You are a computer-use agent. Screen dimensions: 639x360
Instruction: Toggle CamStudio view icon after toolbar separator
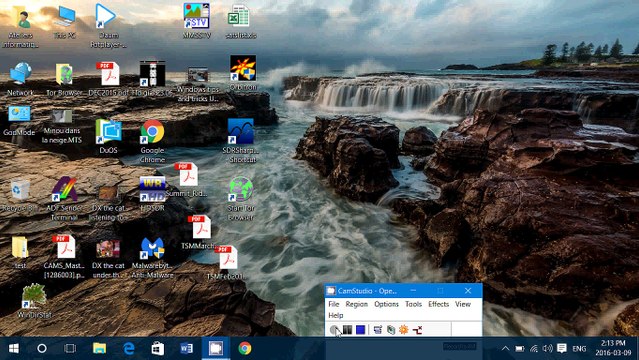coord(378,329)
